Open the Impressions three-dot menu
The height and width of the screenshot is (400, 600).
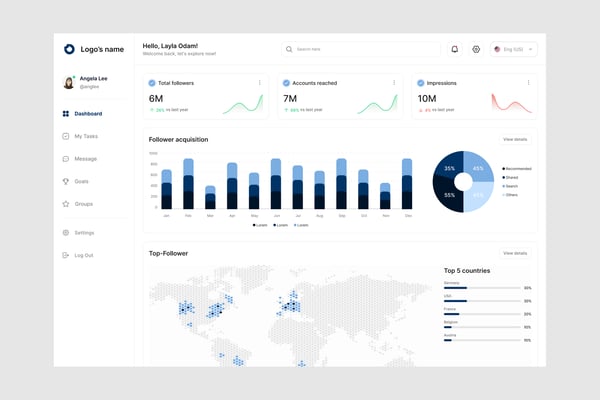[x=528, y=83]
